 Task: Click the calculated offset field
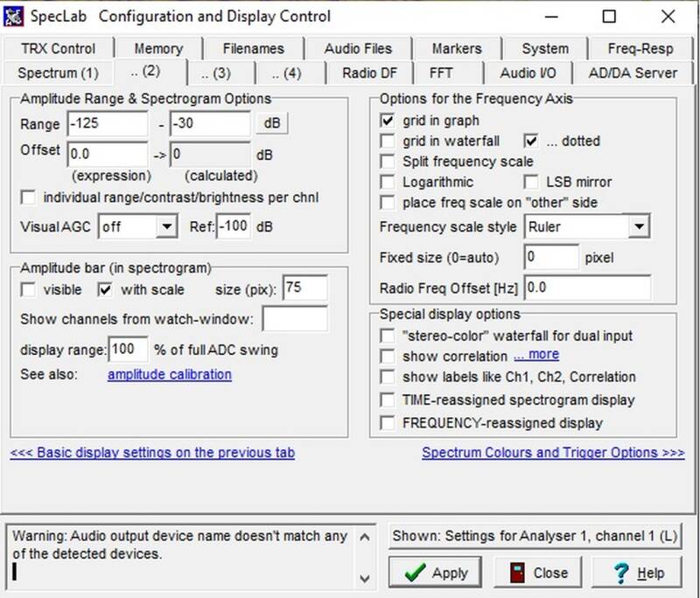(210, 154)
